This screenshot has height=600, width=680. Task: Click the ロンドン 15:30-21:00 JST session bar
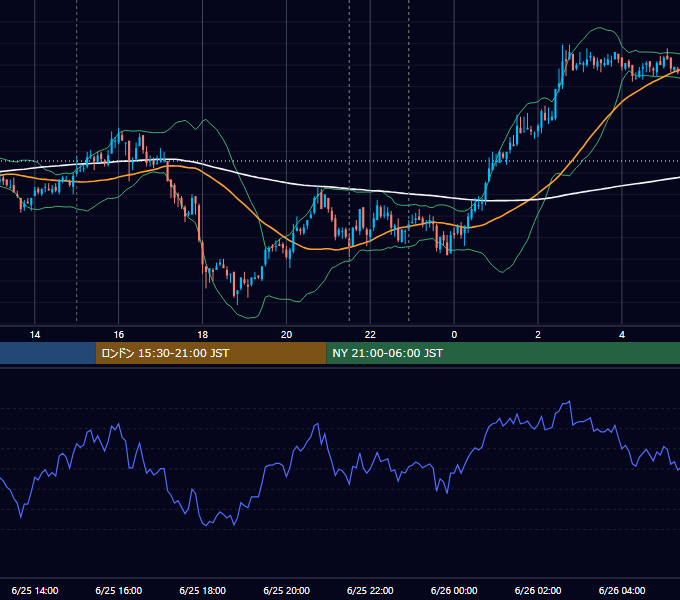[211, 353]
